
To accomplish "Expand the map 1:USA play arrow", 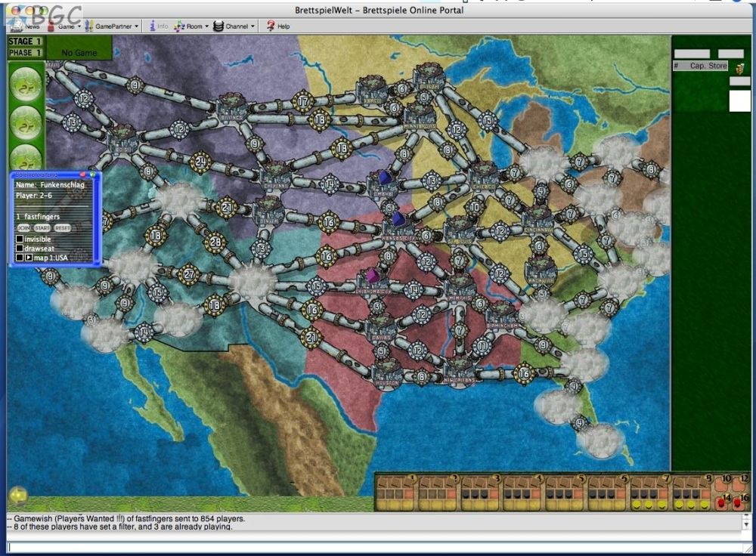I will coord(29,258).
